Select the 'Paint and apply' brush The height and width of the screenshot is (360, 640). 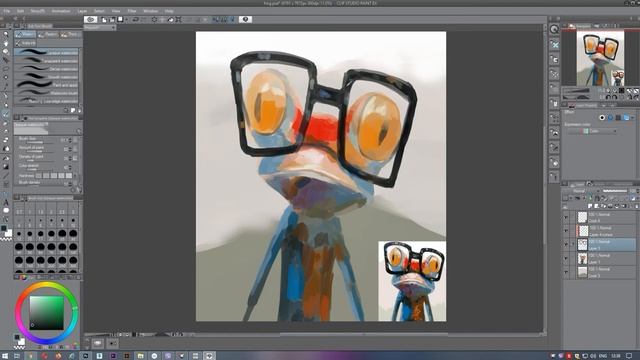tap(46, 85)
